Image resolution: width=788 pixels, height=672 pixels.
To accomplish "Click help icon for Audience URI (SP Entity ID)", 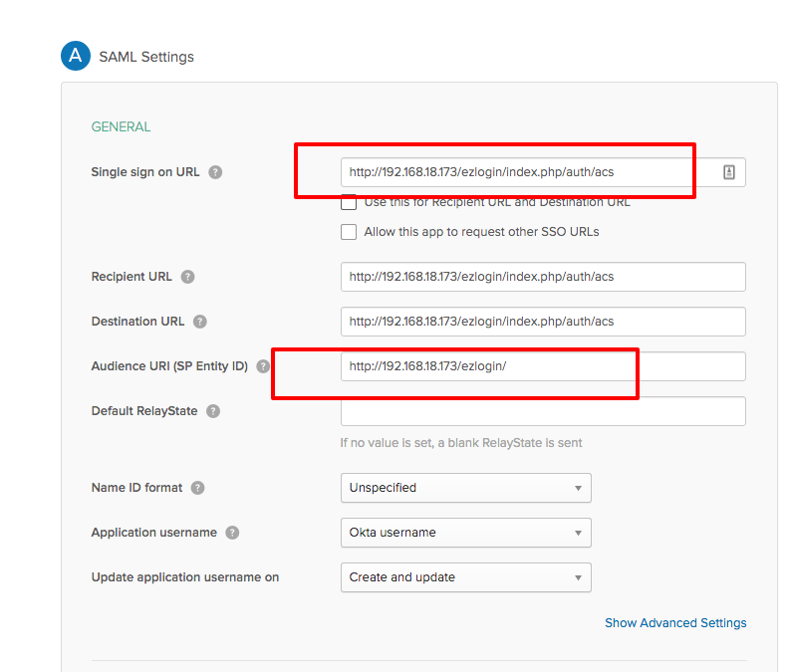I will [x=263, y=366].
